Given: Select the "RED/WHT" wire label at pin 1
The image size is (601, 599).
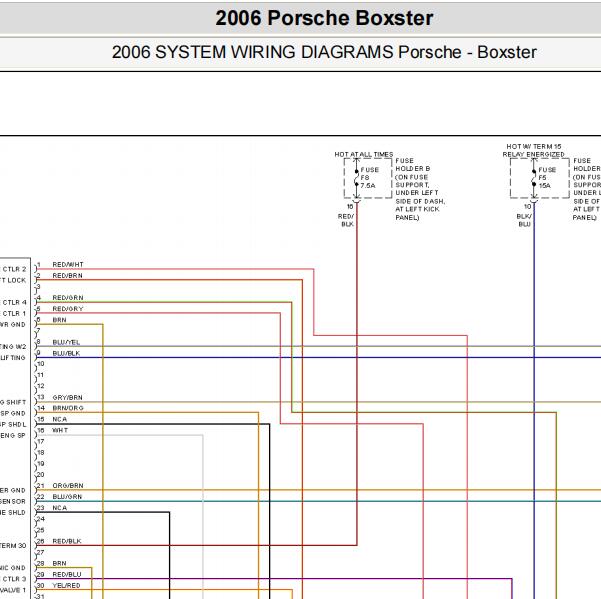Looking at the screenshot, I should [68, 264].
